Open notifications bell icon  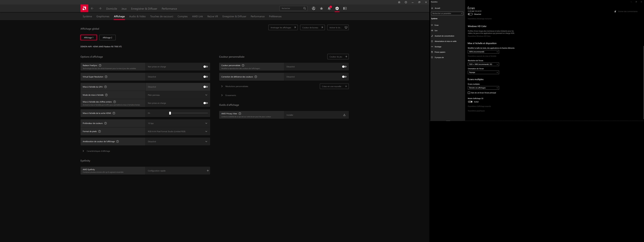tap(329, 8)
